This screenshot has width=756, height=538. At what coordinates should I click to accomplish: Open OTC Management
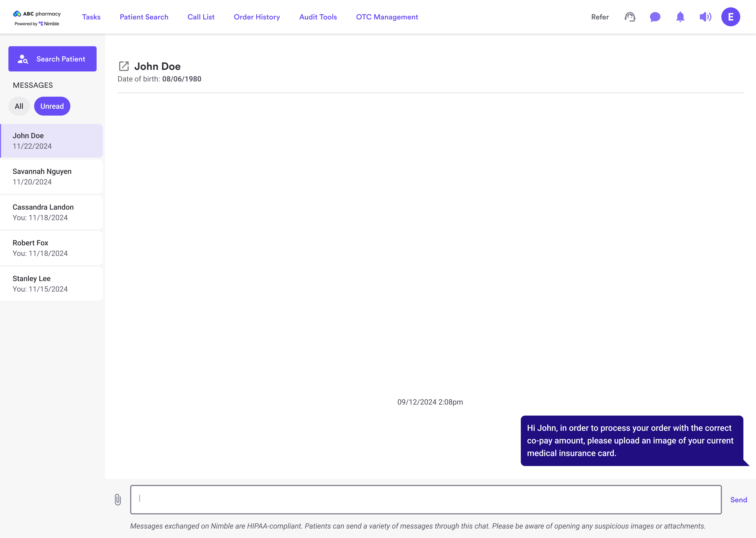(x=387, y=17)
